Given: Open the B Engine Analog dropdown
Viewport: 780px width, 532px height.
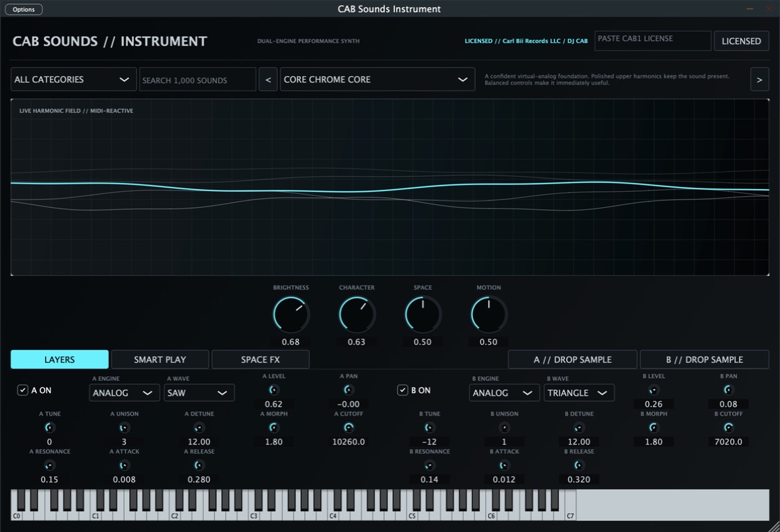Looking at the screenshot, I should (504, 393).
